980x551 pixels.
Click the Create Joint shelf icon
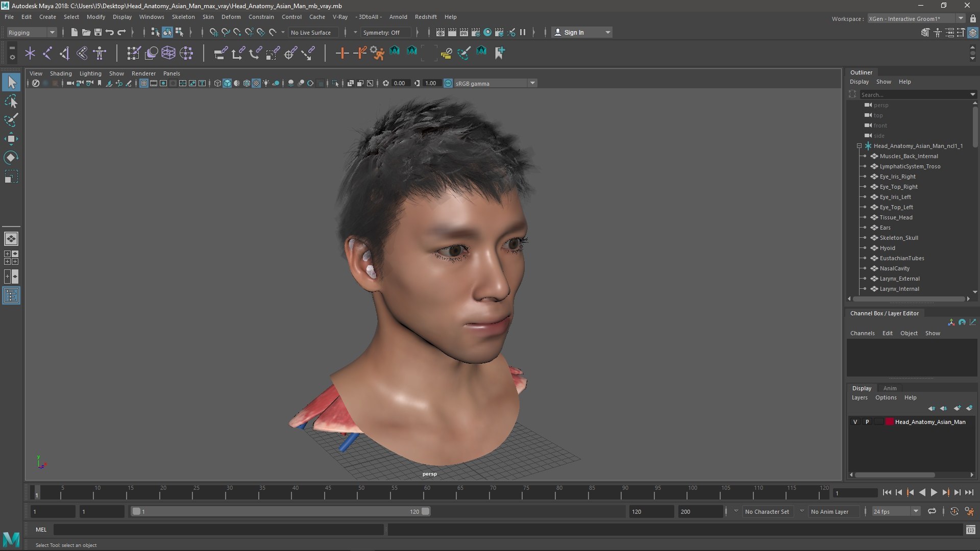coord(47,53)
